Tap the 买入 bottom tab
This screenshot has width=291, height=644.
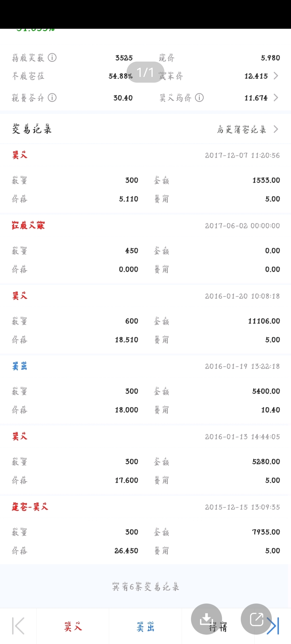pyautogui.click(x=73, y=626)
